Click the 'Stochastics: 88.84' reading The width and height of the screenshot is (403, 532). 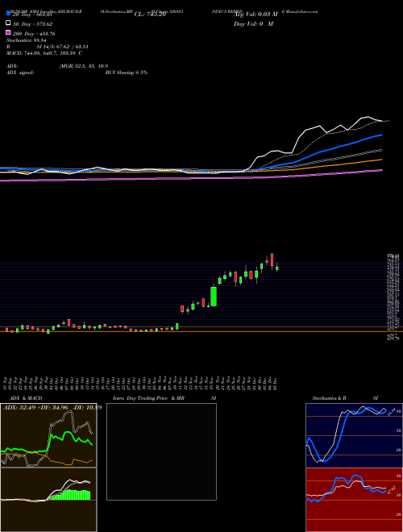tap(26, 40)
